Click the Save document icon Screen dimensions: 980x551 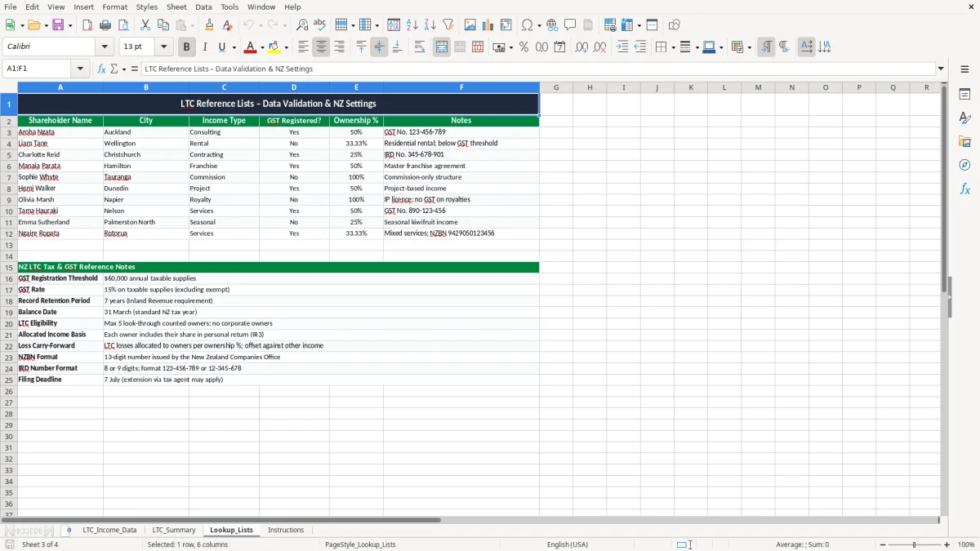coord(59,25)
